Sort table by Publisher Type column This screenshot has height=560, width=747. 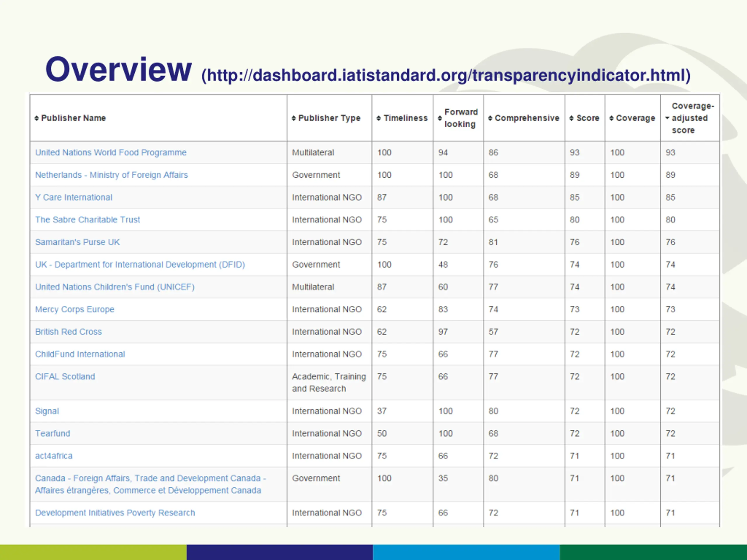[x=326, y=118]
